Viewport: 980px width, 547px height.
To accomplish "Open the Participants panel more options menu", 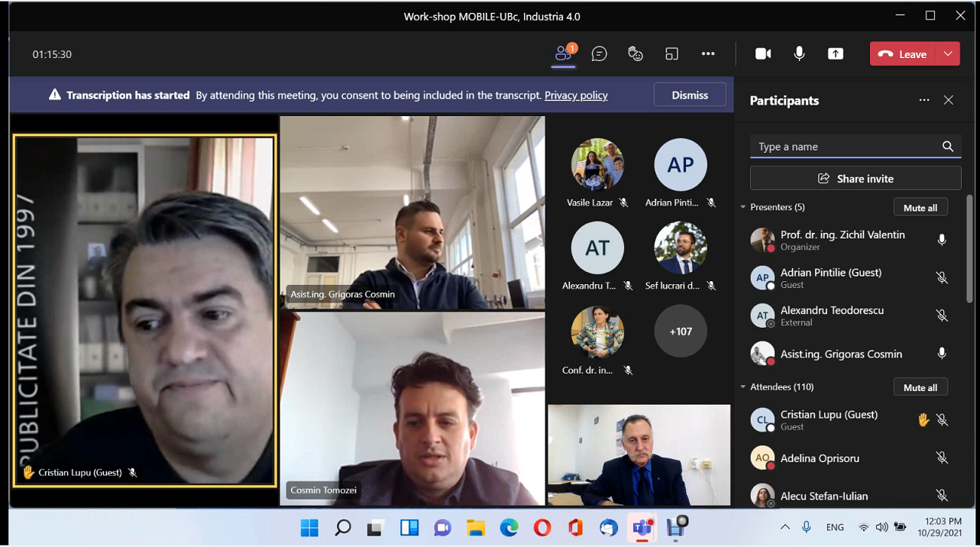I will point(924,100).
